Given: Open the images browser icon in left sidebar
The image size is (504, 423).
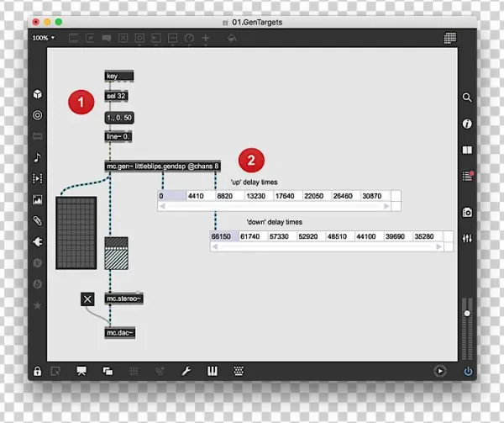Looking at the screenshot, I should (x=38, y=199).
